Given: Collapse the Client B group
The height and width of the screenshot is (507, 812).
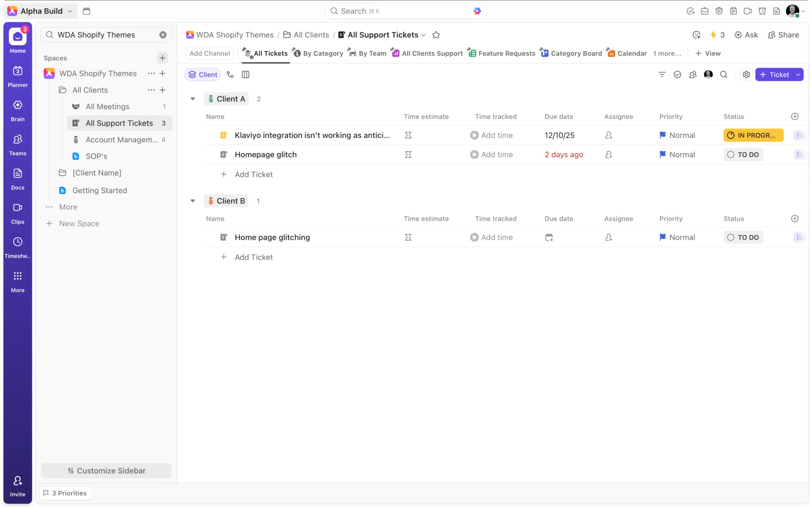Looking at the screenshot, I should pyautogui.click(x=193, y=201).
